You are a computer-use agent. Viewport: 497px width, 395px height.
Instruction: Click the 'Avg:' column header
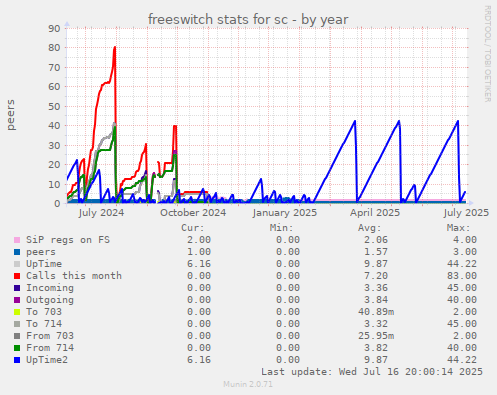[369, 228]
